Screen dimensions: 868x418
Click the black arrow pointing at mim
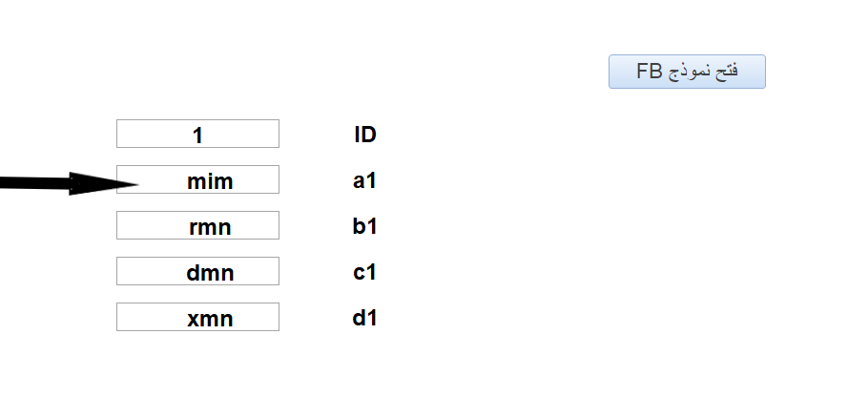70,183
